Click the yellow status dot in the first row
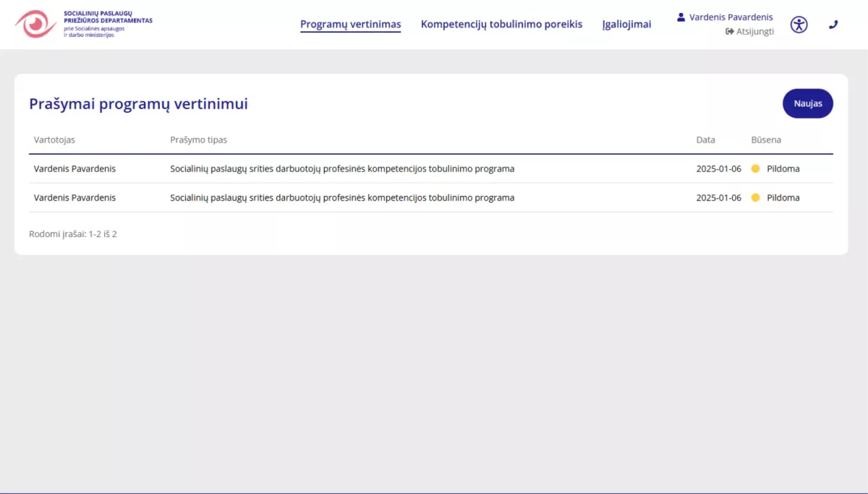 (755, 169)
